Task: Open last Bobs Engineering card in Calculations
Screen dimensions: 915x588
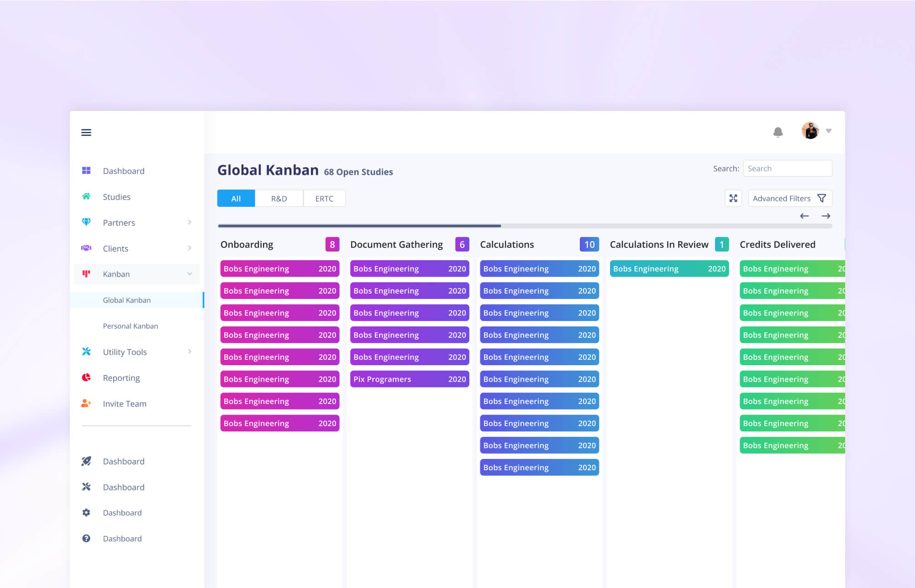Action: point(539,467)
